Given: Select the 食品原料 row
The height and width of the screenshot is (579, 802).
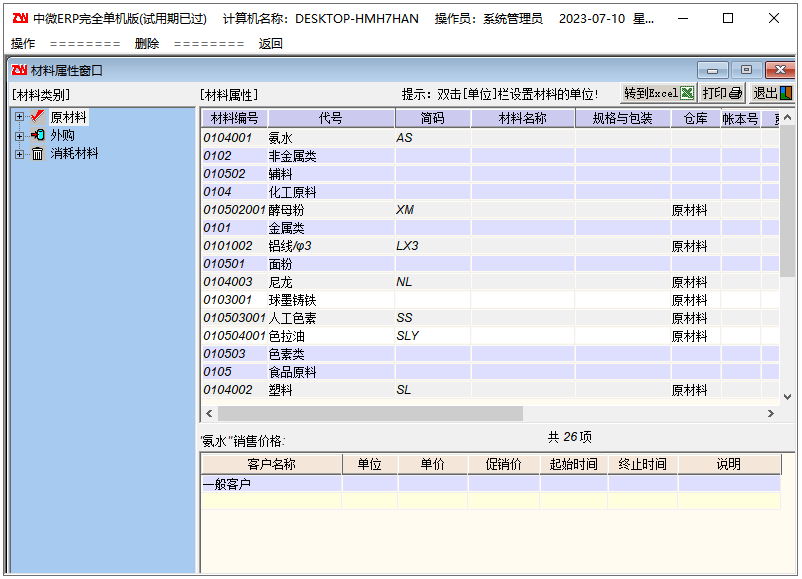Looking at the screenshot, I should (x=491, y=372).
